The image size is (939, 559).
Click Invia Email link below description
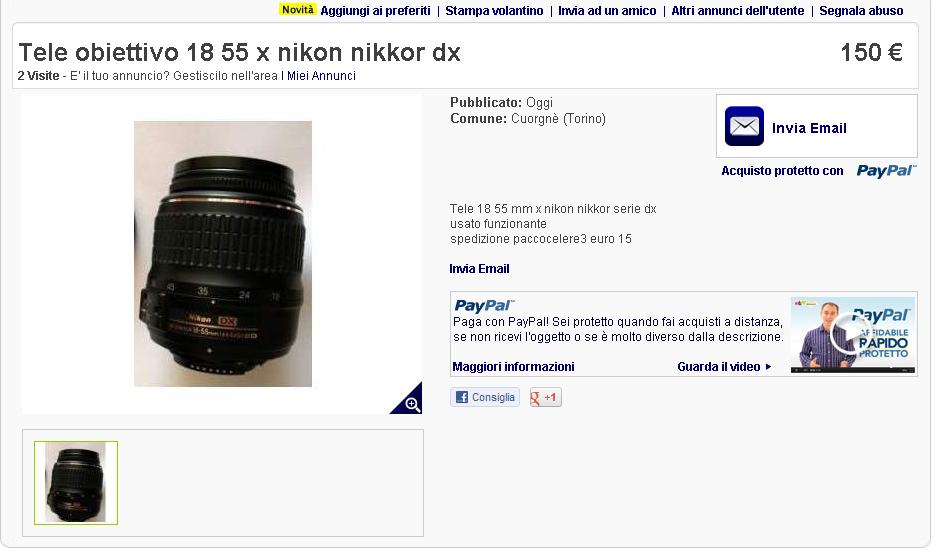pos(479,269)
